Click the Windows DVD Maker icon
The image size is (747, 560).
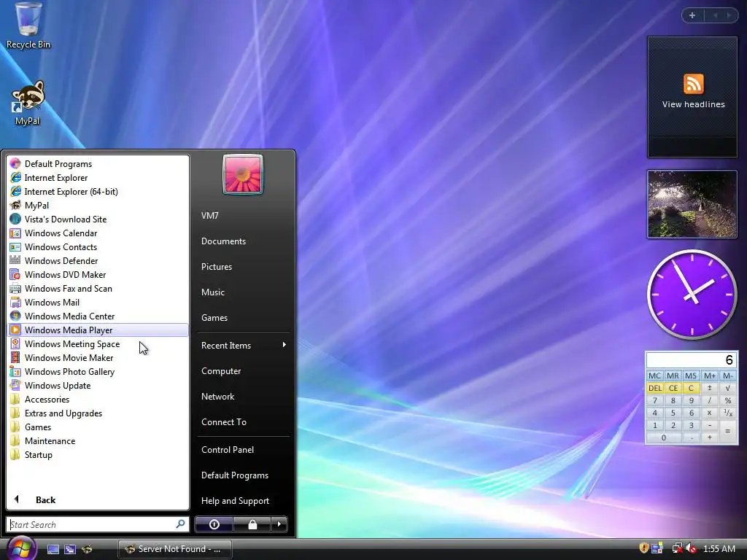pos(15,274)
